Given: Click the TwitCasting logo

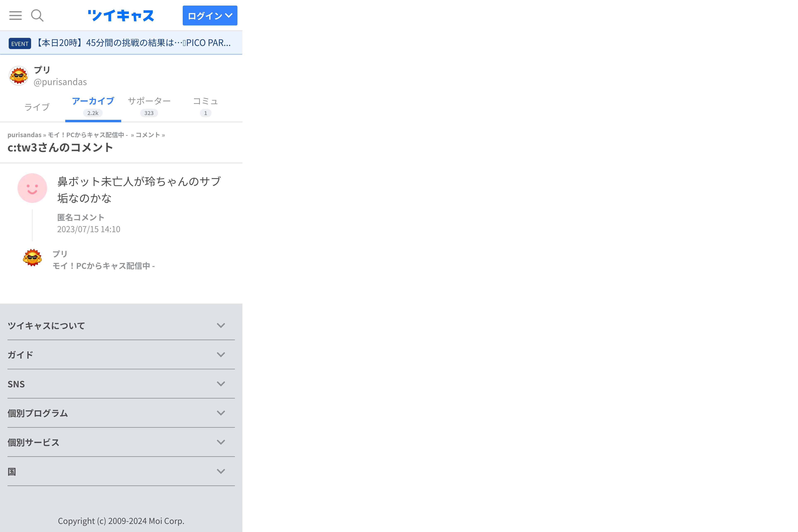Looking at the screenshot, I should pyautogui.click(x=121, y=16).
